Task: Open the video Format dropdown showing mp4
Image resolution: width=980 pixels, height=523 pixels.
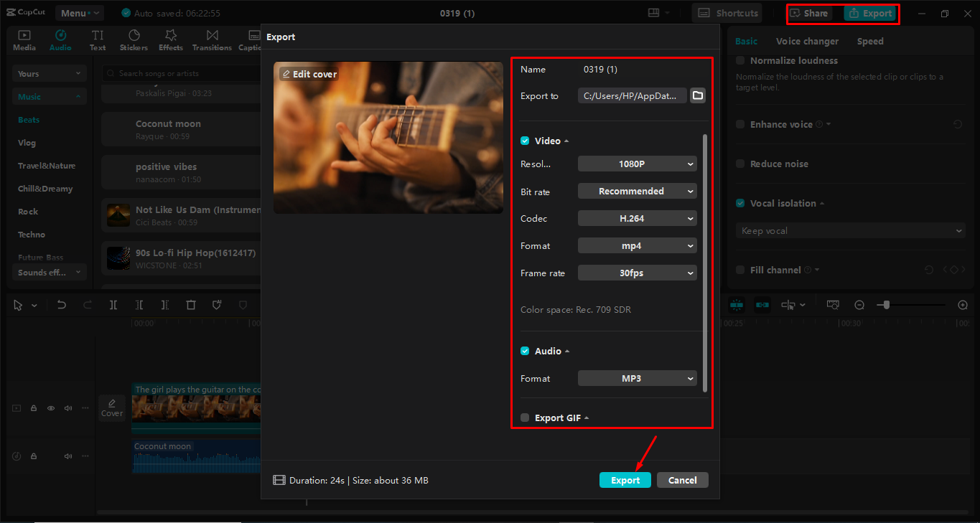Action: tap(638, 245)
